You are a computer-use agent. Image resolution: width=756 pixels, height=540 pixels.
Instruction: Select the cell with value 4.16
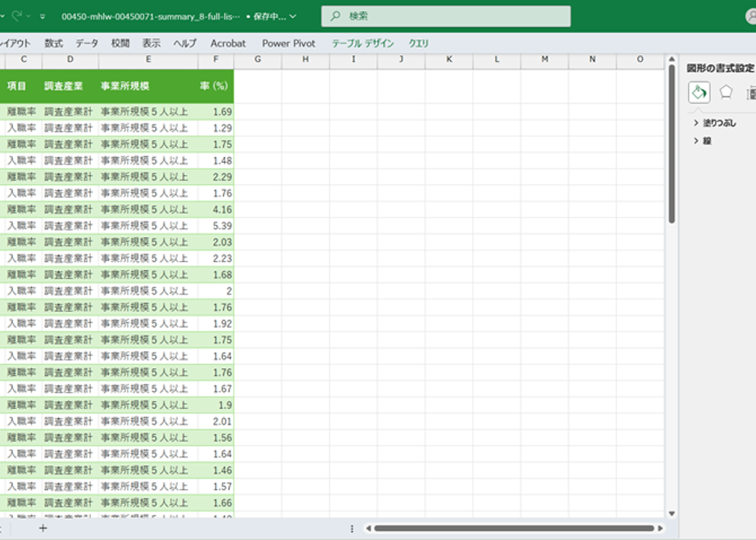click(215, 209)
